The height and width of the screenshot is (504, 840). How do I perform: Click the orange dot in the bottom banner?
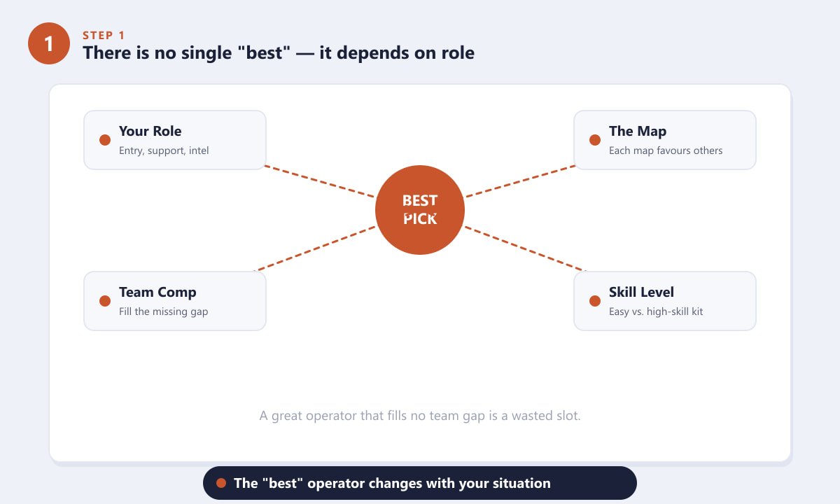pyautogui.click(x=221, y=483)
